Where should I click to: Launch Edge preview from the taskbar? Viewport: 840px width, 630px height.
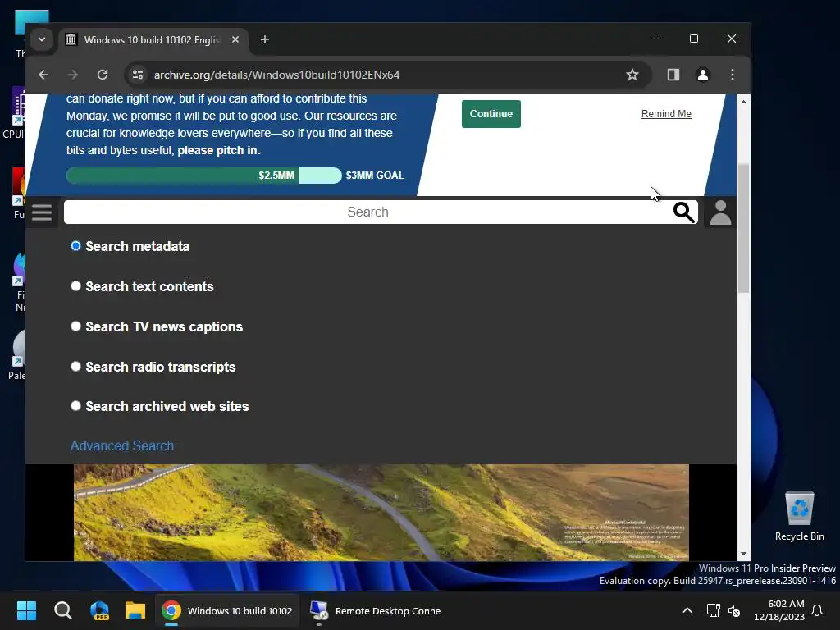(99, 610)
